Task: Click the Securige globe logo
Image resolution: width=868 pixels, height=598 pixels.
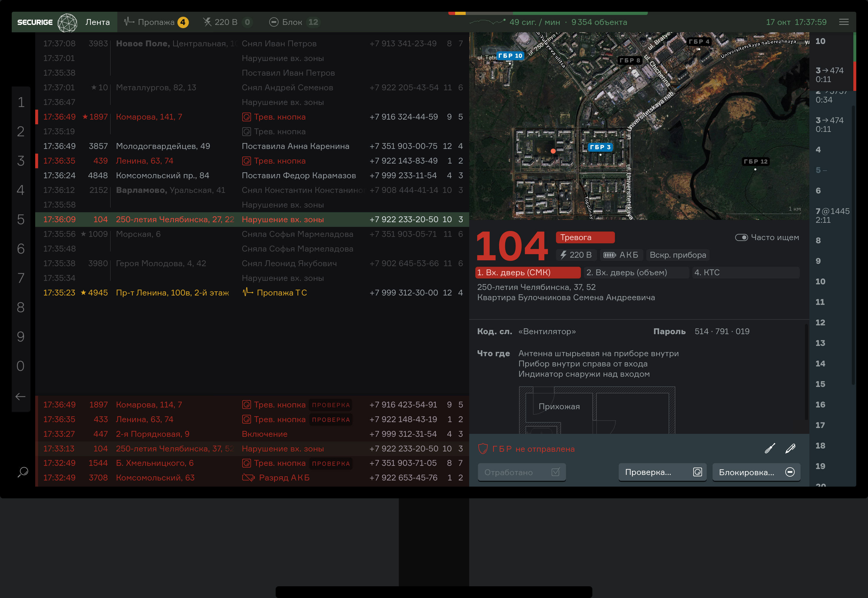Action: tap(67, 23)
